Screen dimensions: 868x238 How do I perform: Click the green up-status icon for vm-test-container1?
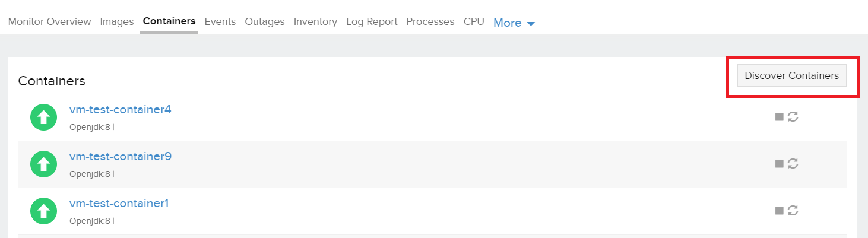pos(43,211)
